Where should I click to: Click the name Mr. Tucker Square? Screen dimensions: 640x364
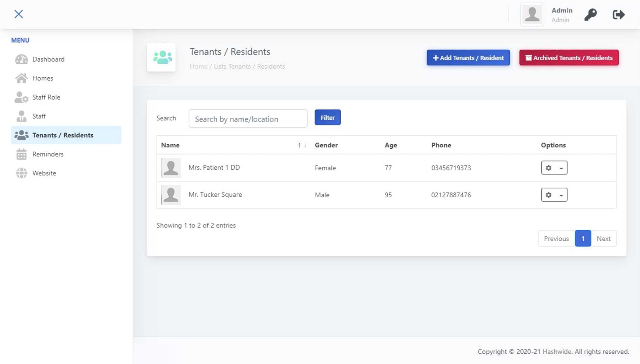point(215,194)
